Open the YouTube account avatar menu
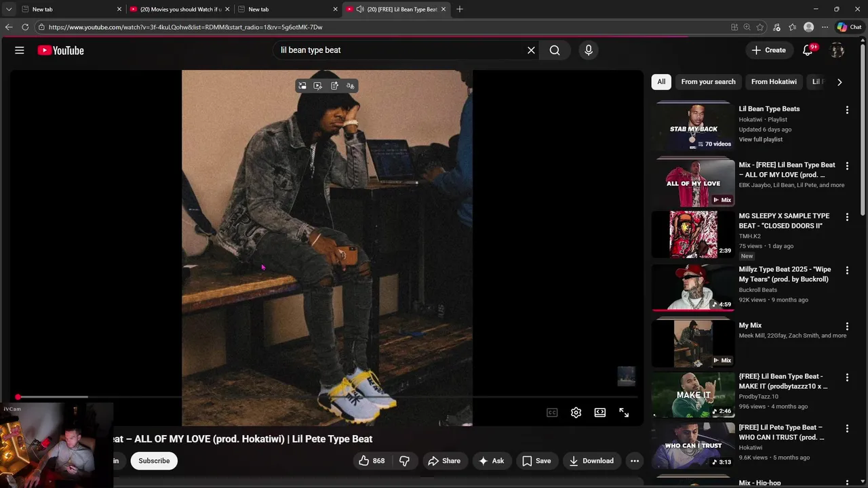 point(837,50)
